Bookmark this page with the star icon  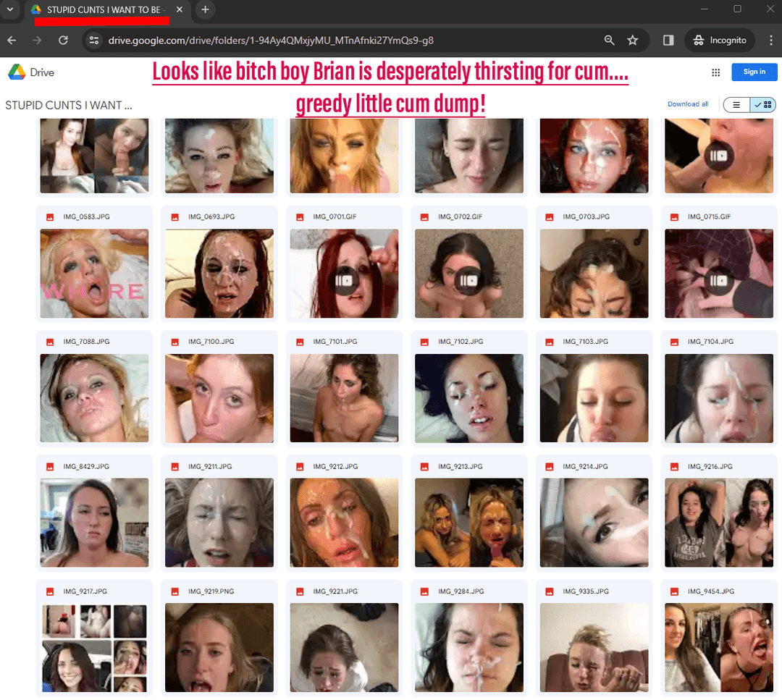[632, 41]
